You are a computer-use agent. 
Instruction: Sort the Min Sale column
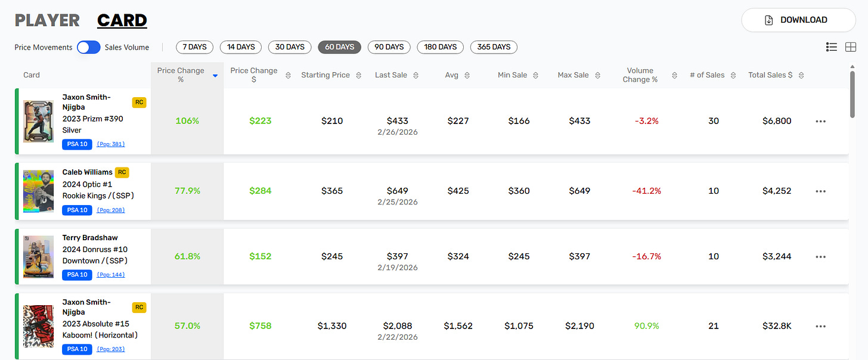click(535, 75)
